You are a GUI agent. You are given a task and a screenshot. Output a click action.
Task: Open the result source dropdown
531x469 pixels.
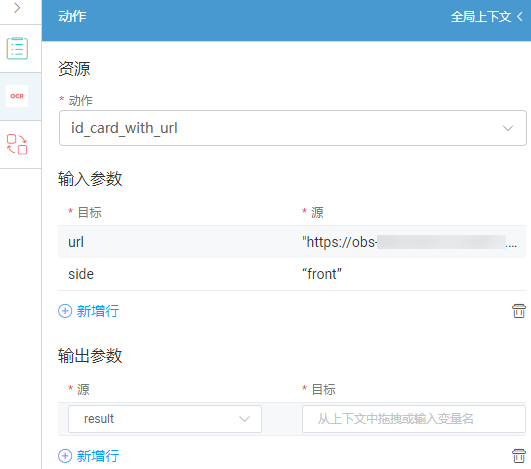(165, 419)
